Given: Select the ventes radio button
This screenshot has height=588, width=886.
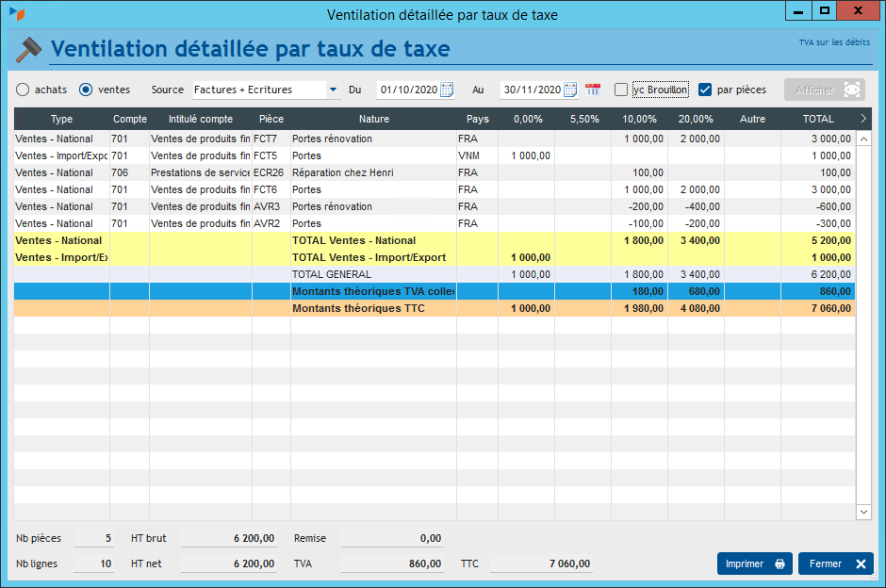Looking at the screenshot, I should pos(86,90).
